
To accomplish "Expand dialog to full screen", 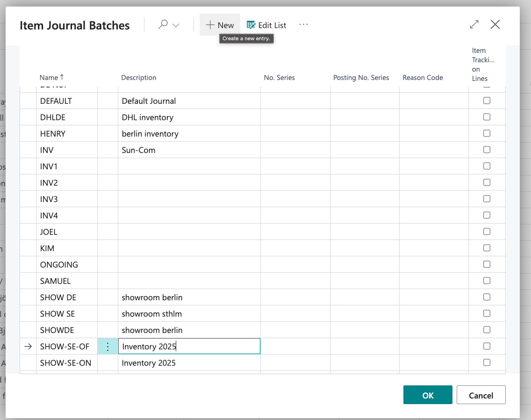I will pyautogui.click(x=474, y=24).
